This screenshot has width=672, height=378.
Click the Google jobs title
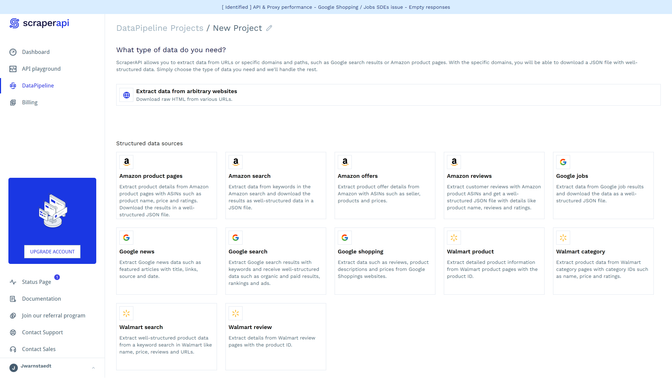572,176
